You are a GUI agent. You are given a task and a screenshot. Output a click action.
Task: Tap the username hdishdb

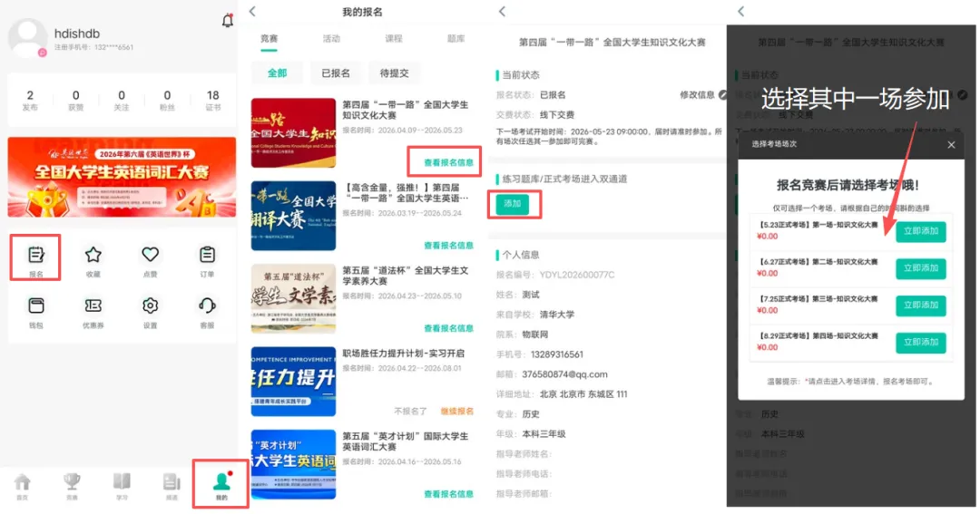point(77,34)
